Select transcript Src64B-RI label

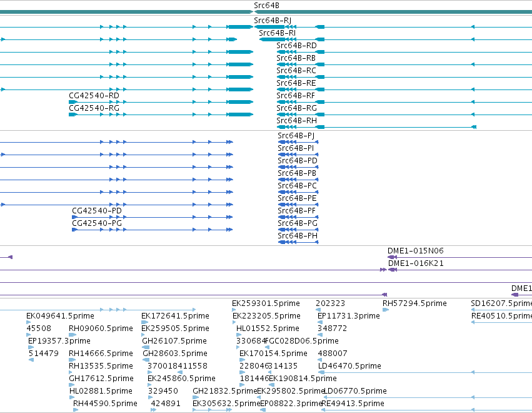pyautogui.click(x=277, y=33)
